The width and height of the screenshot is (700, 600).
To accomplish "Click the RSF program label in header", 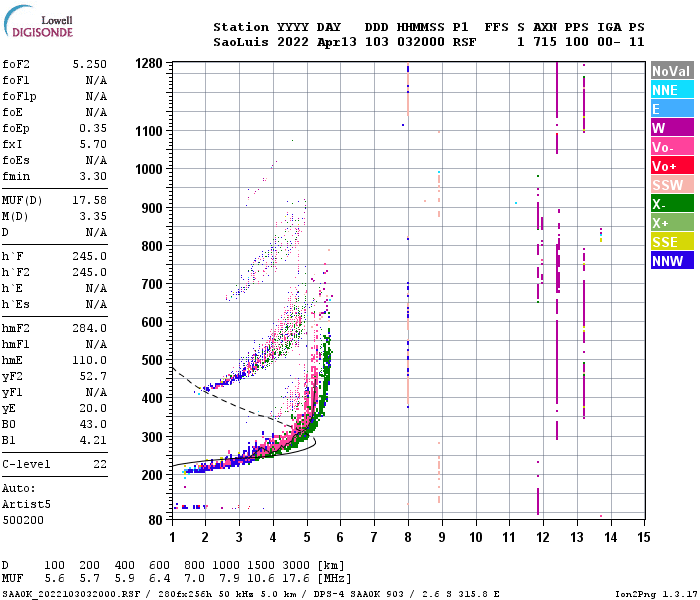I will (464, 42).
